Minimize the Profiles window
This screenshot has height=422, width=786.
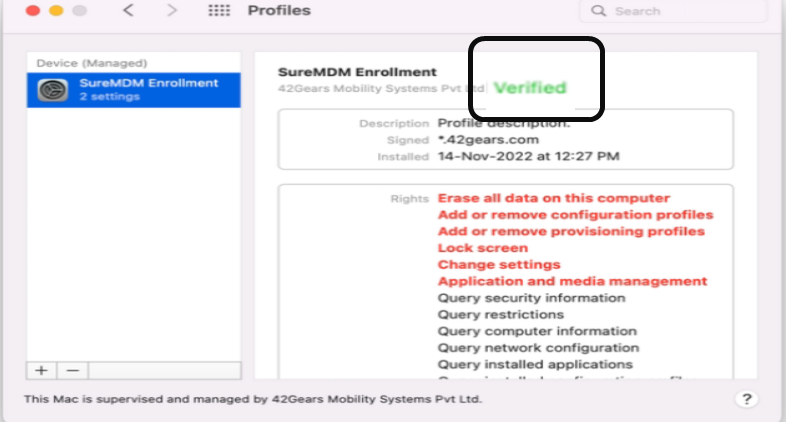coord(56,10)
